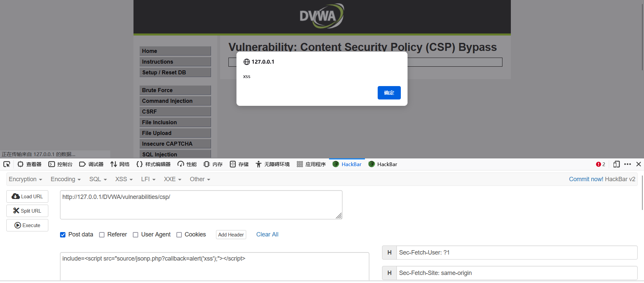This screenshot has width=644, height=283.
Task: Tick the User Agent checkbox
Action: coord(136,235)
